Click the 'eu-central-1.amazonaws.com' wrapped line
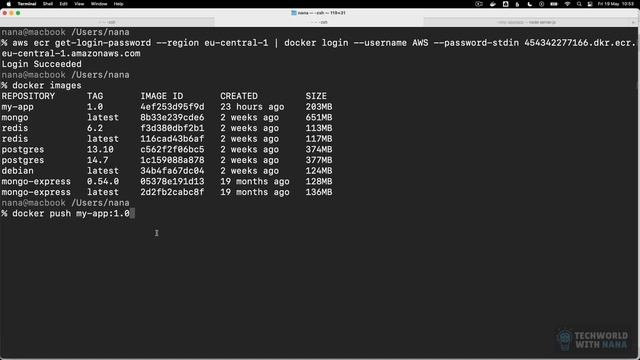The height and width of the screenshot is (360, 640). 71,53
